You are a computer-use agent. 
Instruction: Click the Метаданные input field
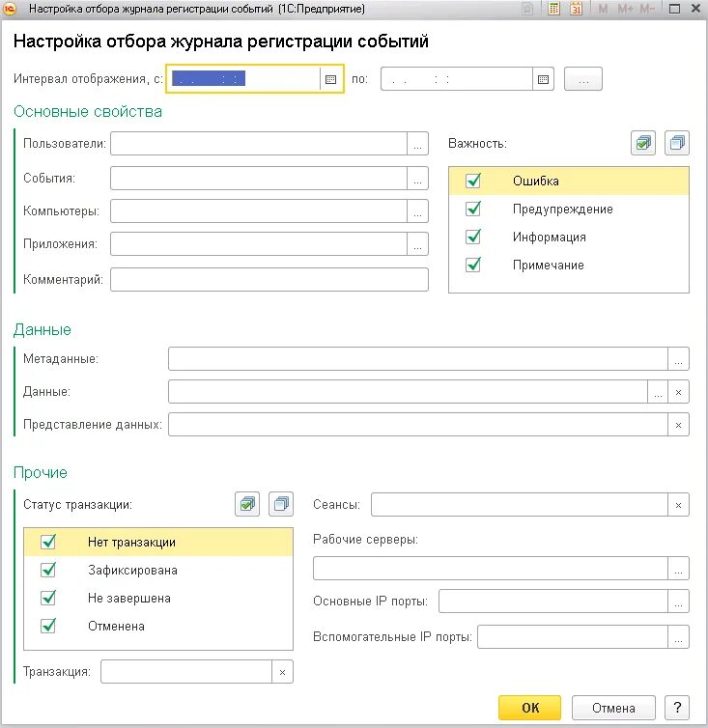(418, 359)
